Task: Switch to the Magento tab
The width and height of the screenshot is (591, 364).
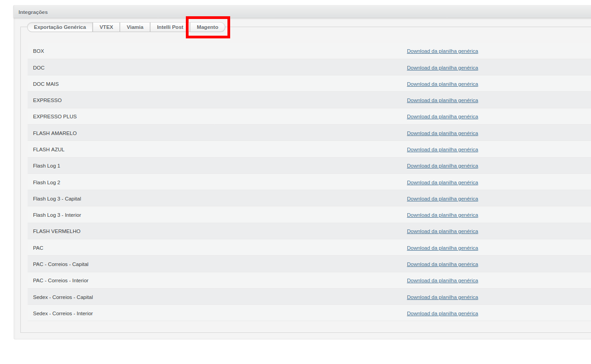Action: (208, 27)
